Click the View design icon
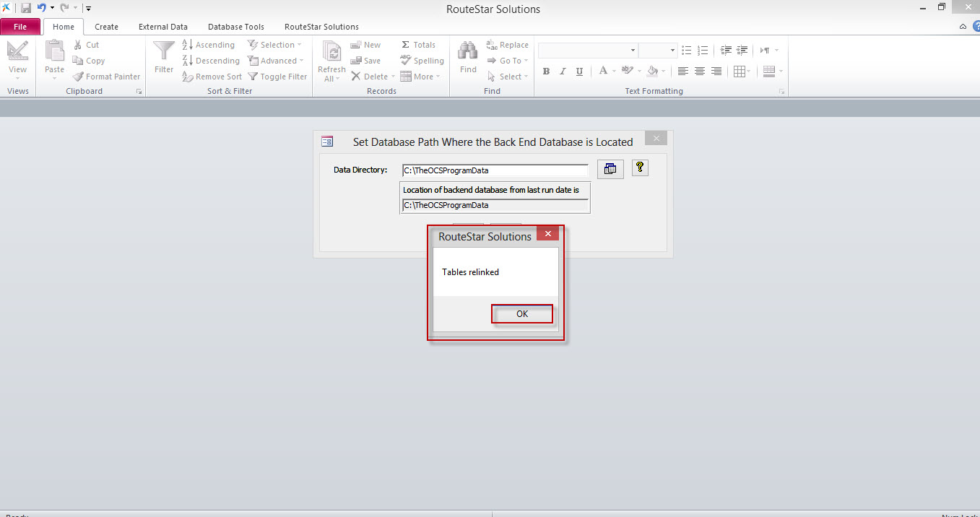Image resolution: width=980 pixels, height=517 pixels. [x=17, y=52]
